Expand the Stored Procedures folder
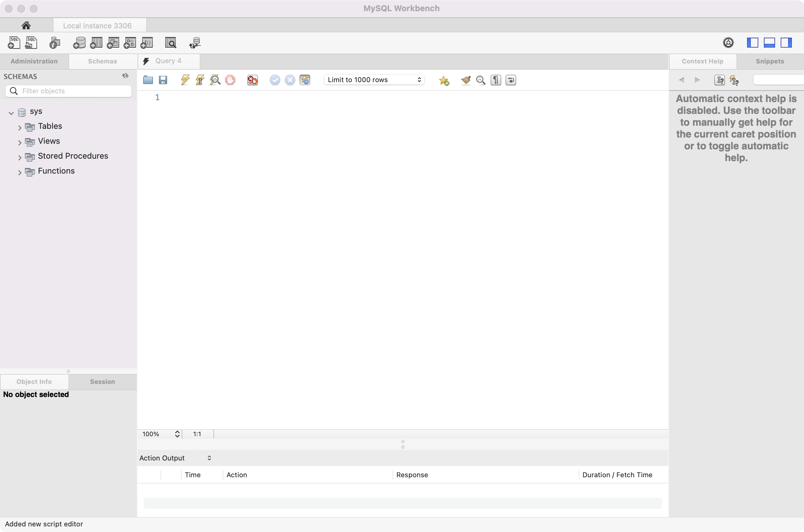 [20, 158]
